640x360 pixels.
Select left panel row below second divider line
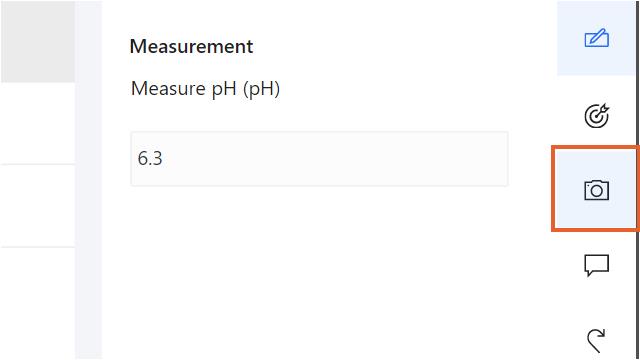tap(38, 303)
